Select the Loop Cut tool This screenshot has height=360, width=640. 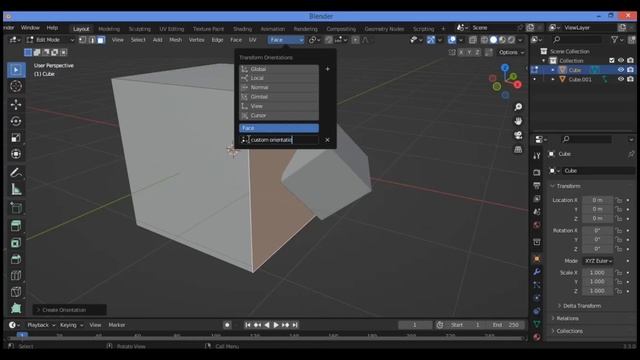16,276
